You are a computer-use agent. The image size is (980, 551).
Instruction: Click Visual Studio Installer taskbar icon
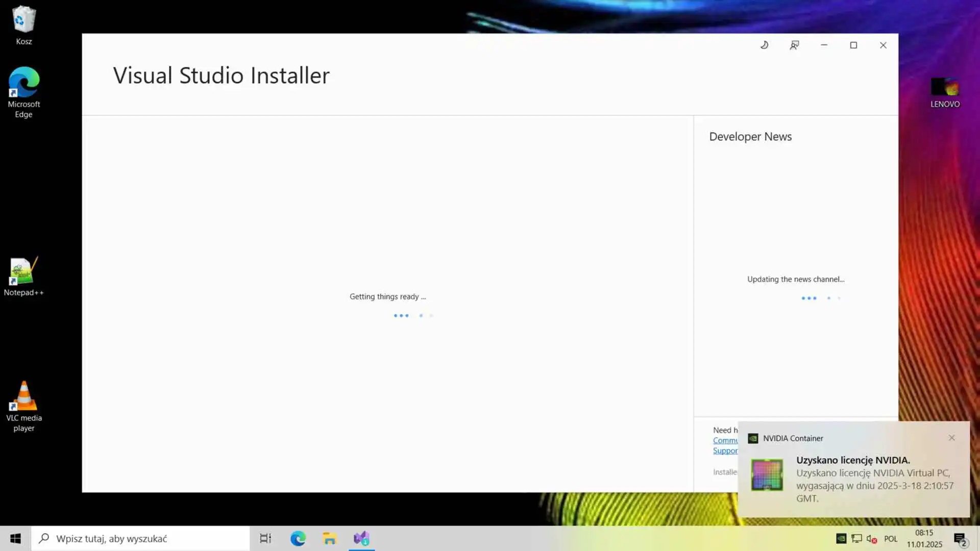[x=361, y=538]
